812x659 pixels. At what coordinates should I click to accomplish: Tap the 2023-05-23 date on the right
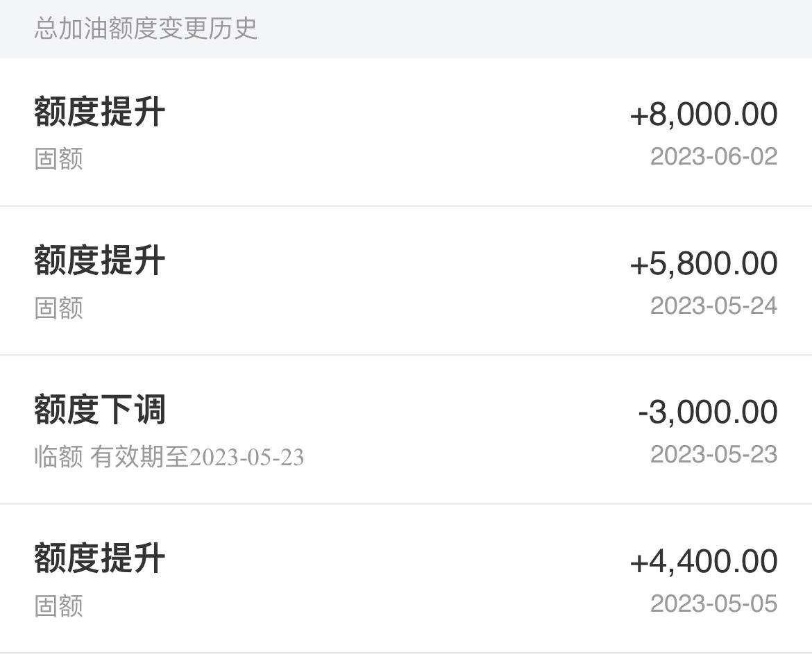click(x=713, y=454)
